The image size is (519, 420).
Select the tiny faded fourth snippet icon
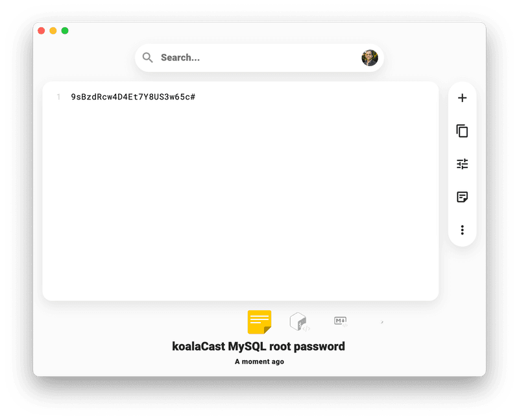[381, 322]
